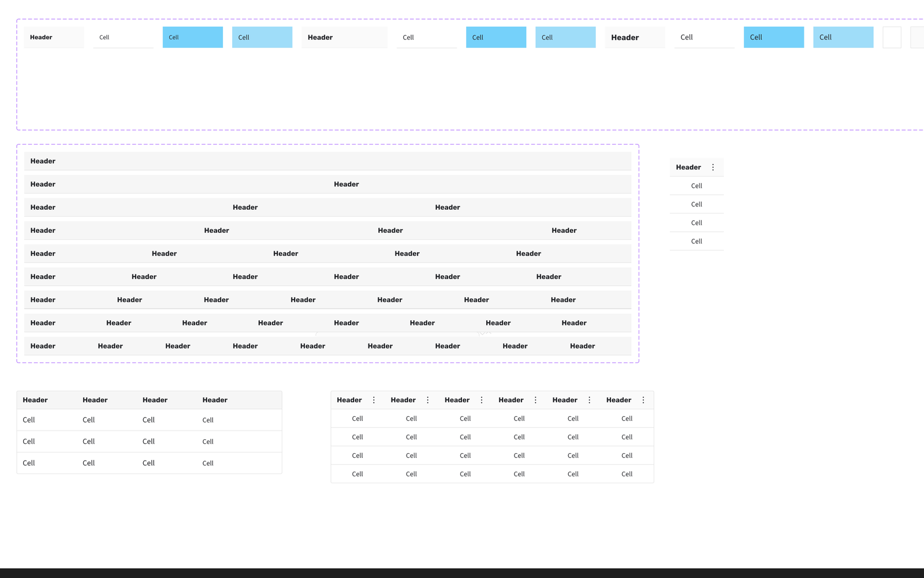Viewport: 924px width, 578px height.
Task: Select the smallest bright blue Cell in top row
Action: [x=193, y=37]
